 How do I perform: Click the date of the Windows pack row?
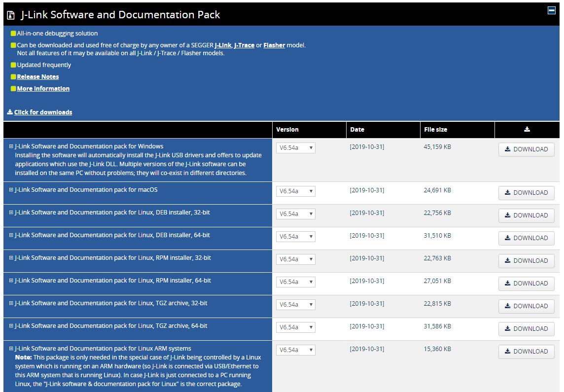point(367,147)
